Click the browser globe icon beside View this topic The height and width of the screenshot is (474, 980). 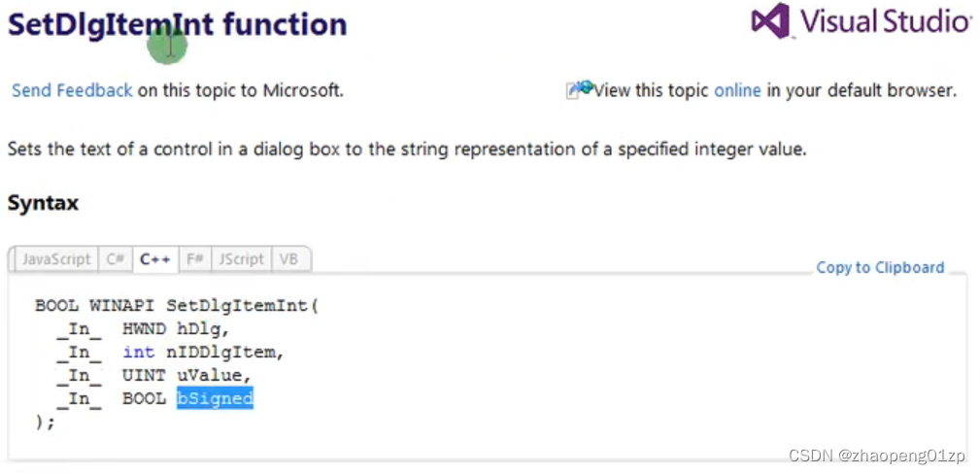(580, 89)
